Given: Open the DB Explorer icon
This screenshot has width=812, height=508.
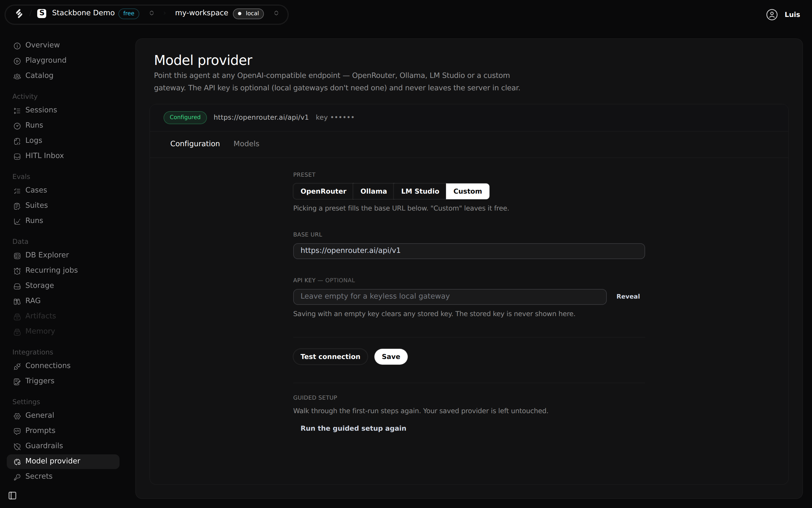Looking at the screenshot, I should point(17,256).
